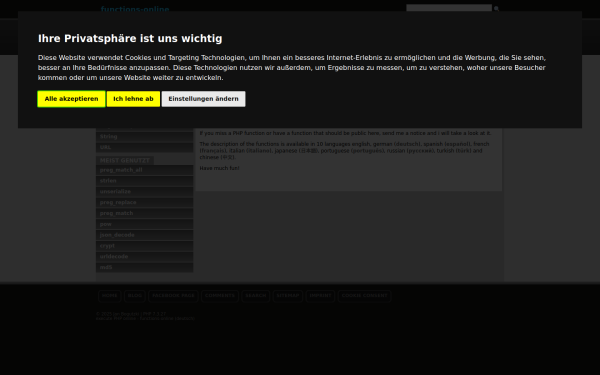
Task: Decline cookies via Ich lehne ab
Action: pyautogui.click(x=133, y=99)
